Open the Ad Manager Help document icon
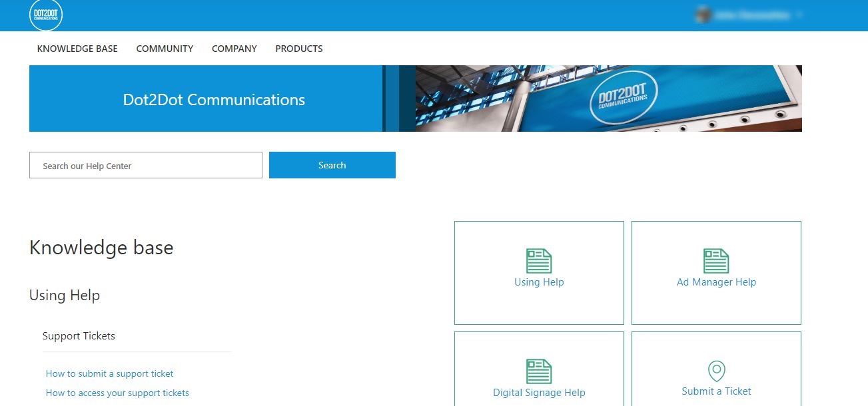 pyautogui.click(x=716, y=261)
